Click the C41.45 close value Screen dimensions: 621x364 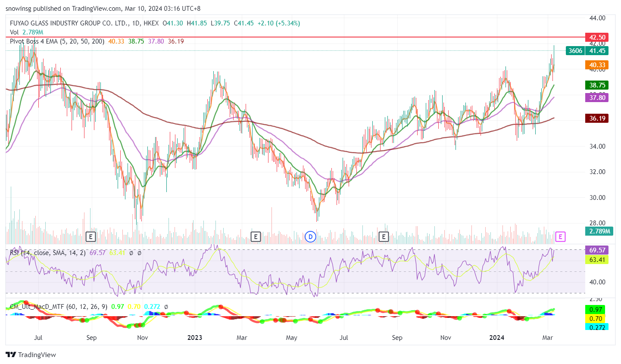point(244,23)
